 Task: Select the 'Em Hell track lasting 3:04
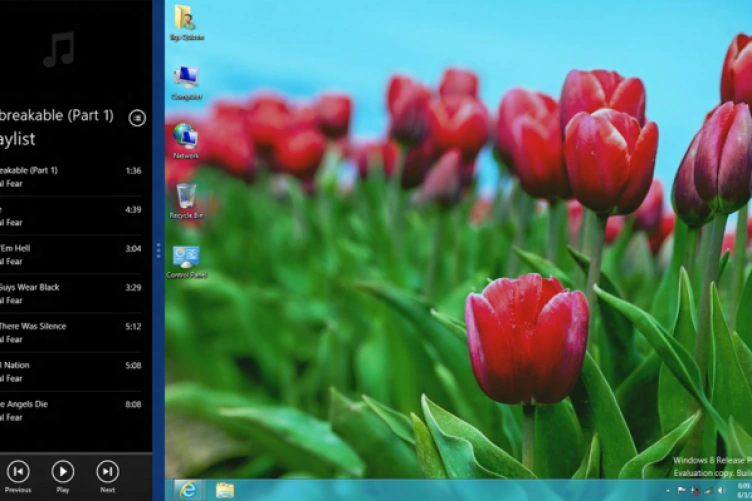coord(71,255)
